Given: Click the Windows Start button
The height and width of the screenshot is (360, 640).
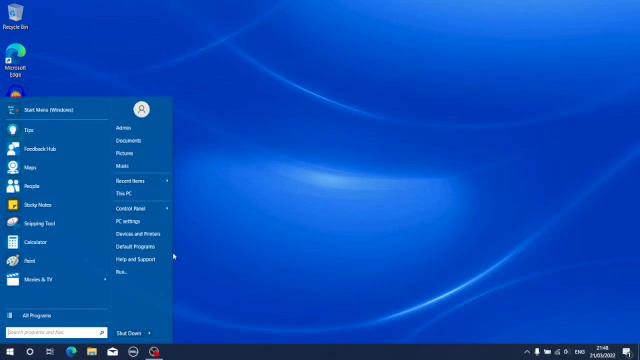Looking at the screenshot, I should [10, 352].
